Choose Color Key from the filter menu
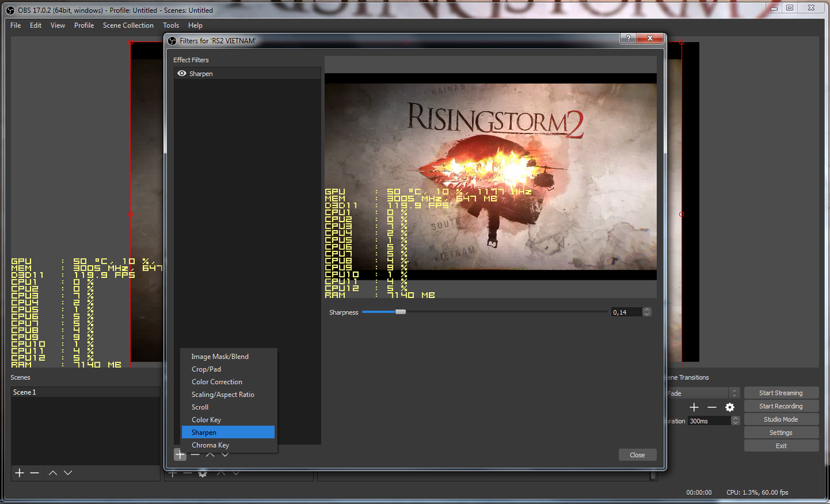 click(x=228, y=420)
